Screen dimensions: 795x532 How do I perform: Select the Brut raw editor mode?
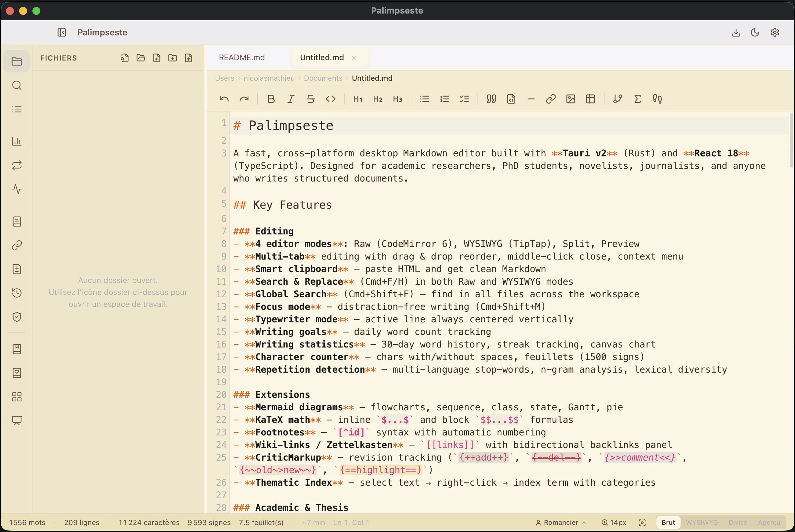click(668, 522)
